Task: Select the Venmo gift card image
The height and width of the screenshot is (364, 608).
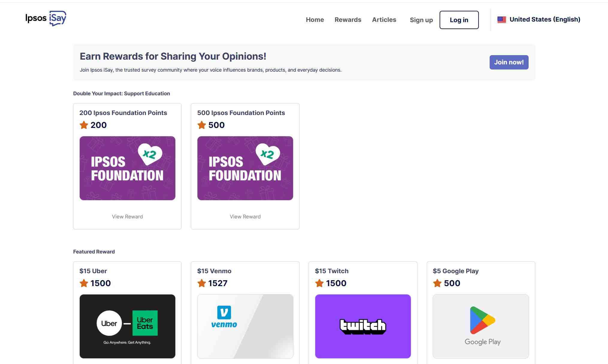Action: 245,326
